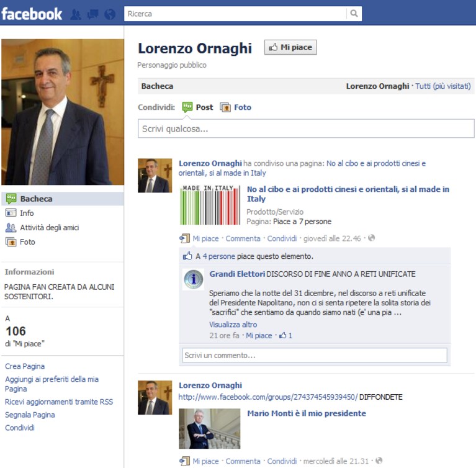476x468 pixels.
Task: Open the Mario Monti photo thumbnail
Action: click(210, 428)
